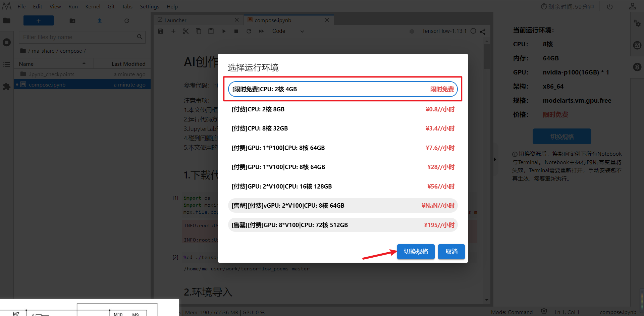Sort files by Name column header
The image size is (644, 316).
click(x=53, y=64)
